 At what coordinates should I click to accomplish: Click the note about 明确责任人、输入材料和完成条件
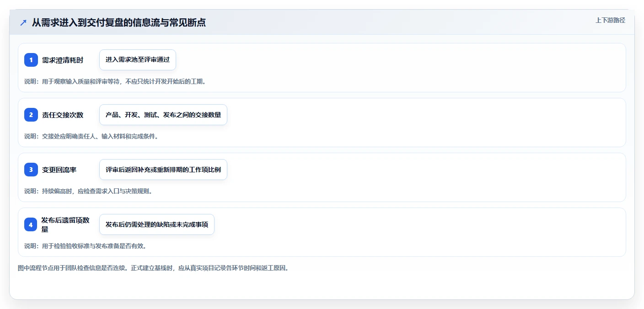point(91,136)
